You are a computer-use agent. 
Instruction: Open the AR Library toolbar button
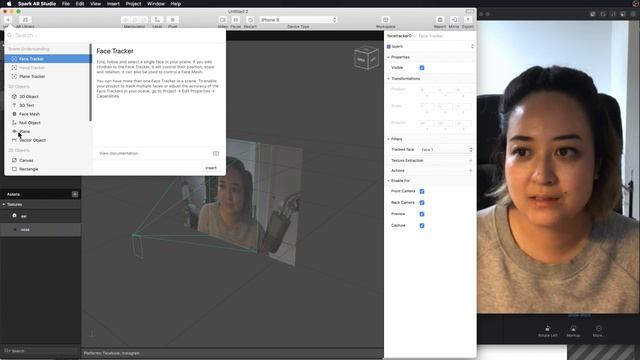(25, 20)
